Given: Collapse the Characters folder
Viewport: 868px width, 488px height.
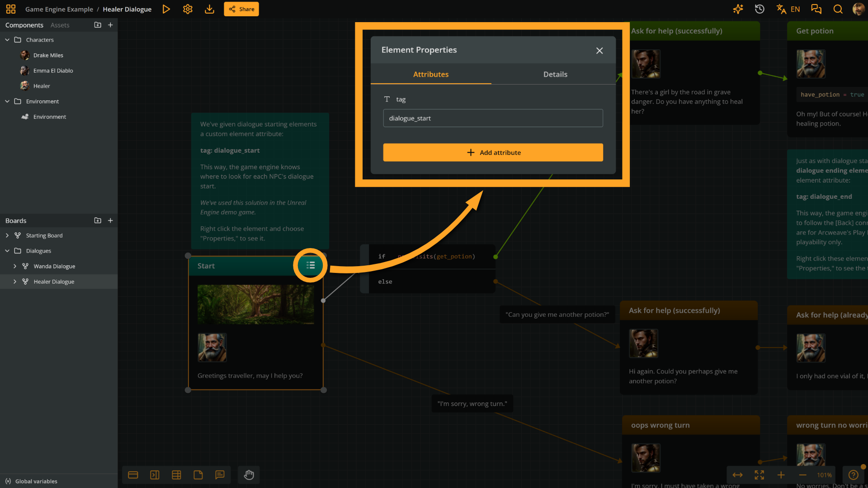Looking at the screenshot, I should pyautogui.click(x=7, y=40).
